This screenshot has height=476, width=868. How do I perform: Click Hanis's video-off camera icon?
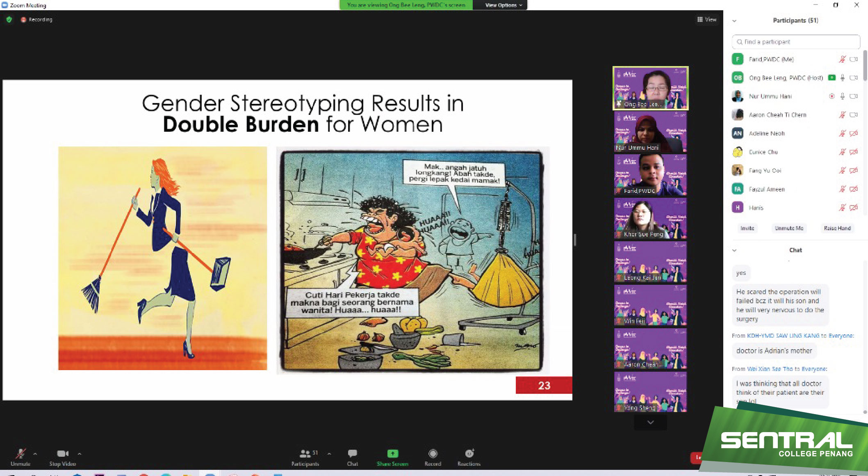pos(854,208)
